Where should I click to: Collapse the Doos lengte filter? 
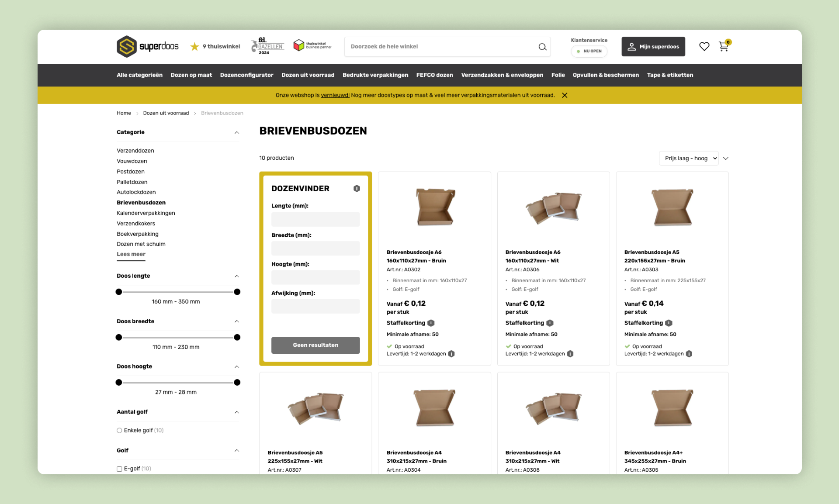237,276
